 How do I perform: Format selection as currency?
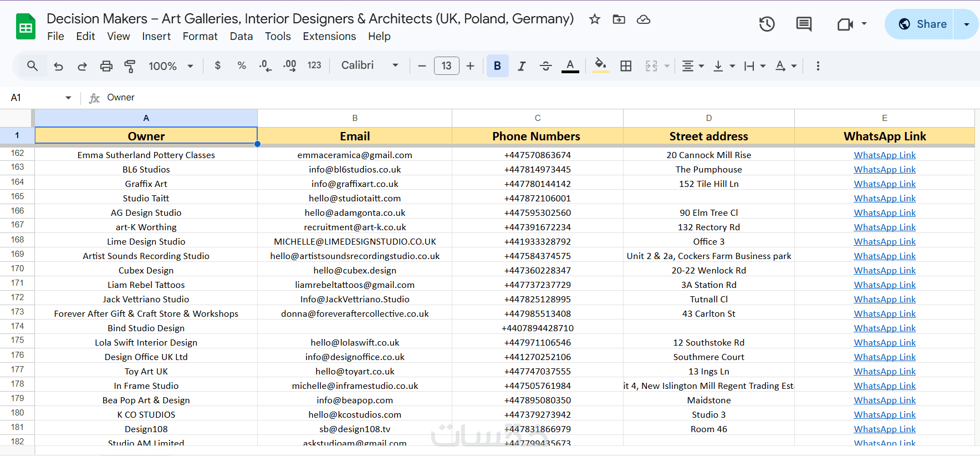(x=218, y=65)
